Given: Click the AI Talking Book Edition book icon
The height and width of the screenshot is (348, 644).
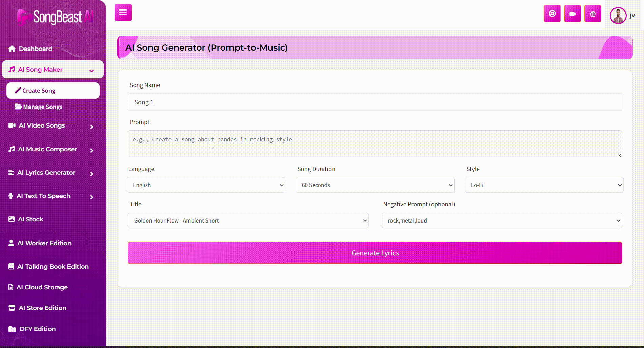Looking at the screenshot, I should (x=11, y=266).
